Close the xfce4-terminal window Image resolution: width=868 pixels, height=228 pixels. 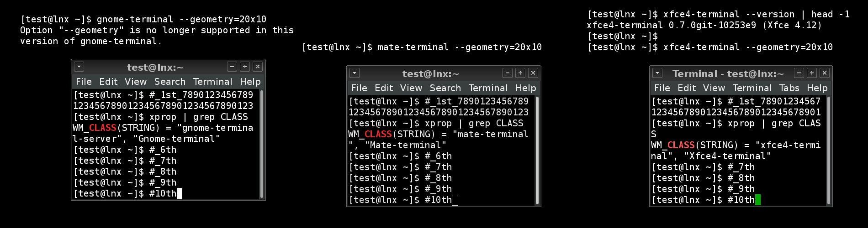(825, 73)
